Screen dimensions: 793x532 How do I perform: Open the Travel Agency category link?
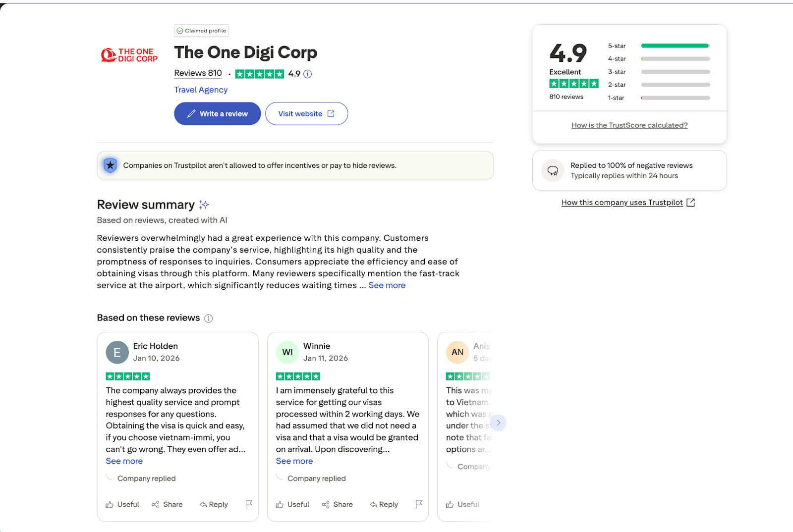(201, 90)
